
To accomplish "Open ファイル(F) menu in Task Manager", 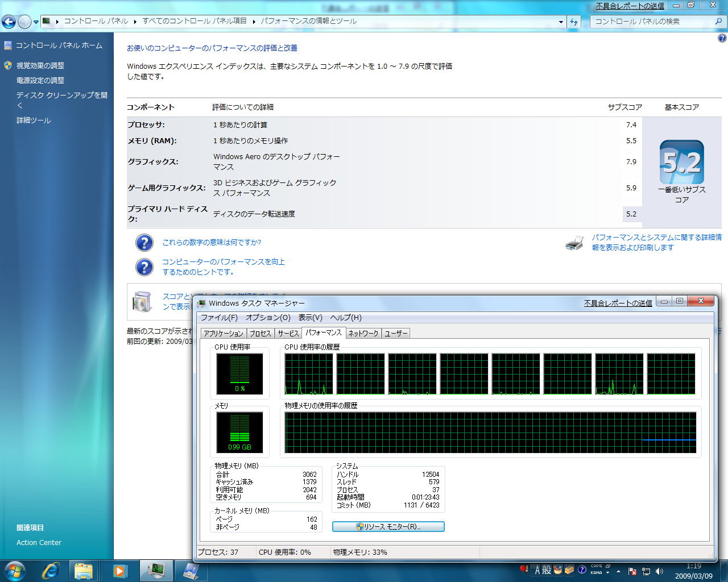I will pos(219,318).
